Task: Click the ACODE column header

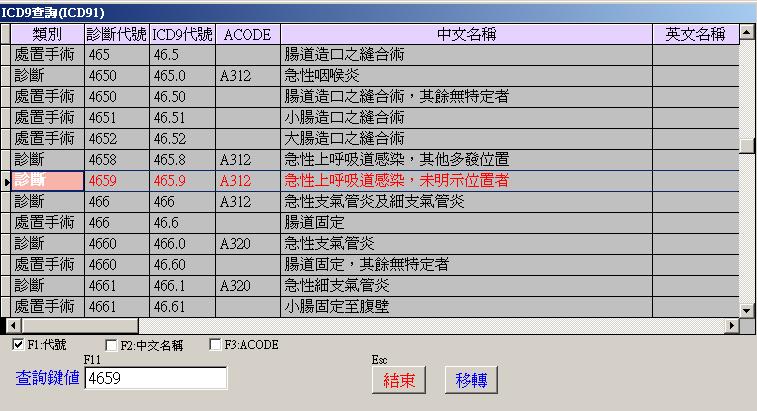Action: point(247,34)
